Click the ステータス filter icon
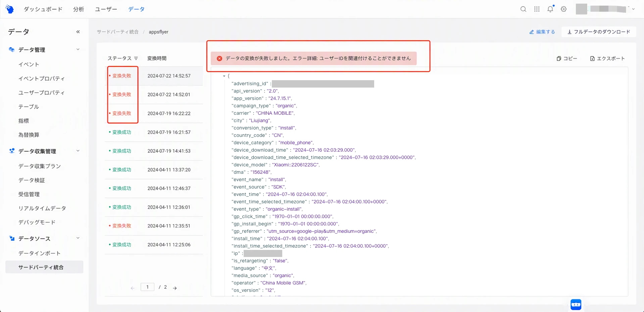The height and width of the screenshot is (312, 644). click(x=136, y=58)
